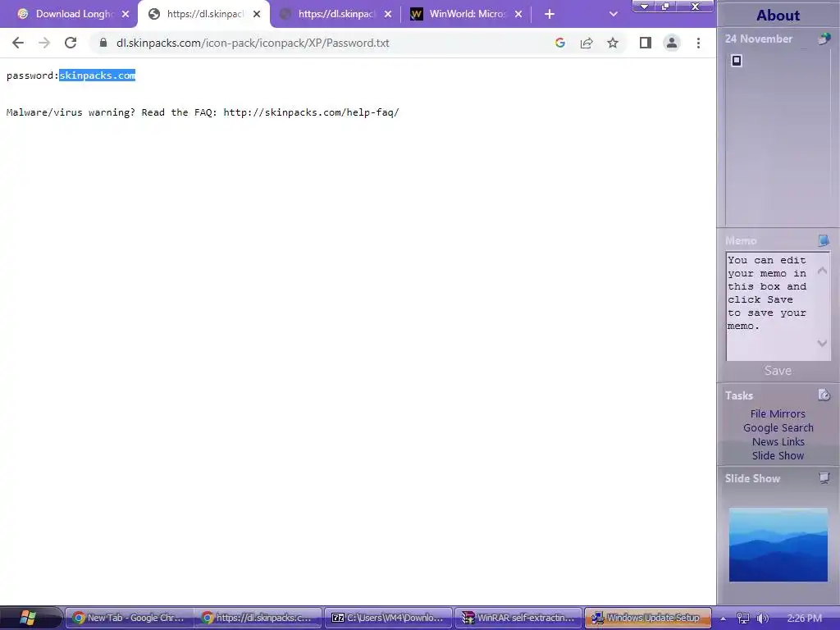Open News Links task

point(778,441)
